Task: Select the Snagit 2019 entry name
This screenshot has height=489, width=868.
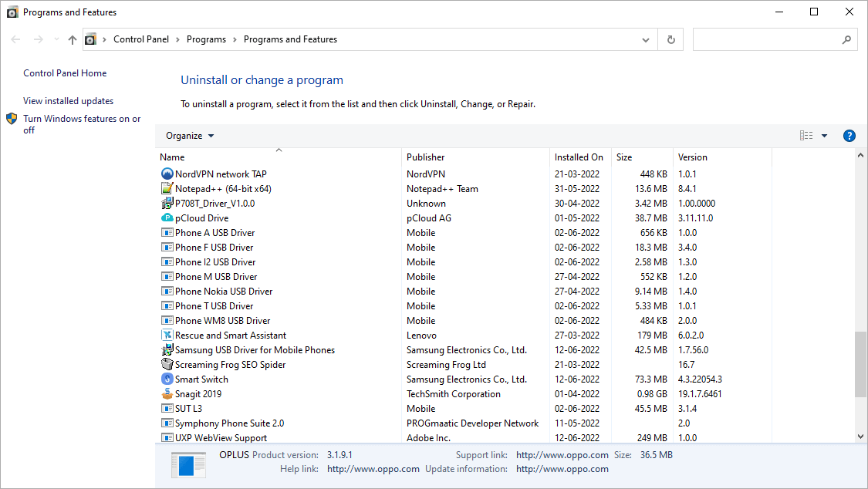Action: (198, 394)
